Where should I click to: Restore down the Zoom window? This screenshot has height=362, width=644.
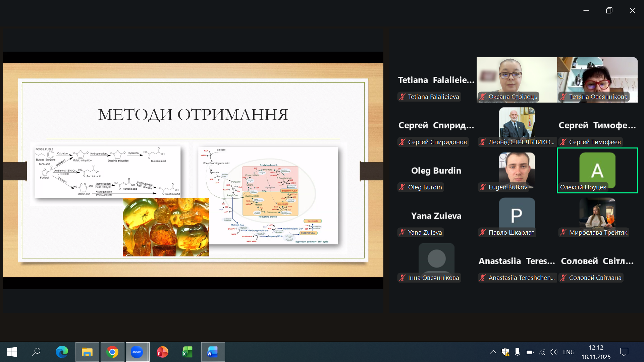click(x=609, y=10)
